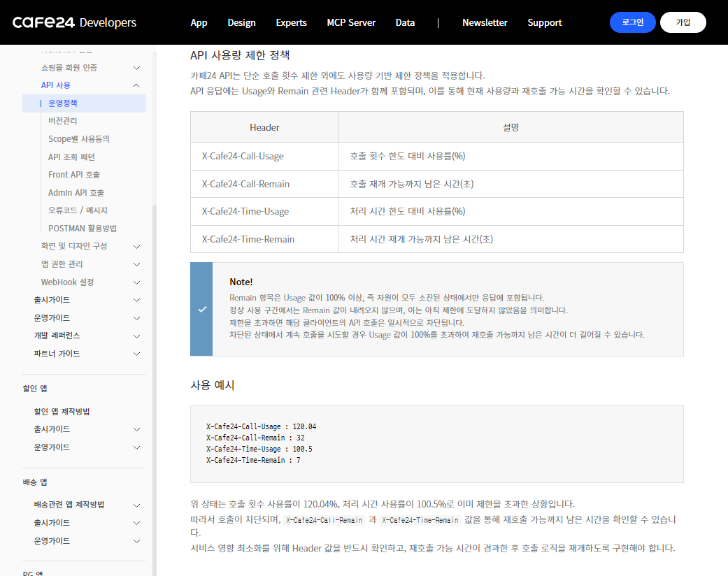Expand the WebHook 설정 section

(136, 282)
